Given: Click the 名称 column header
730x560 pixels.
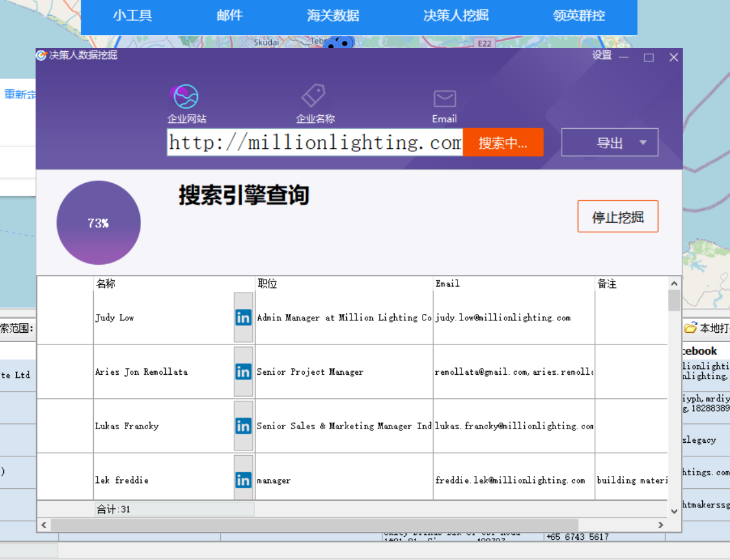Looking at the screenshot, I should coord(174,284).
